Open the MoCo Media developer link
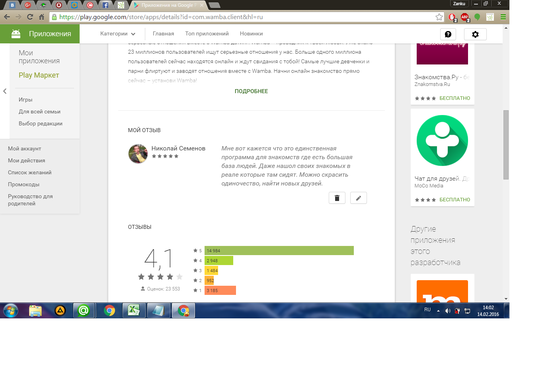Image resolution: width=554 pixels, height=392 pixels. (x=429, y=186)
